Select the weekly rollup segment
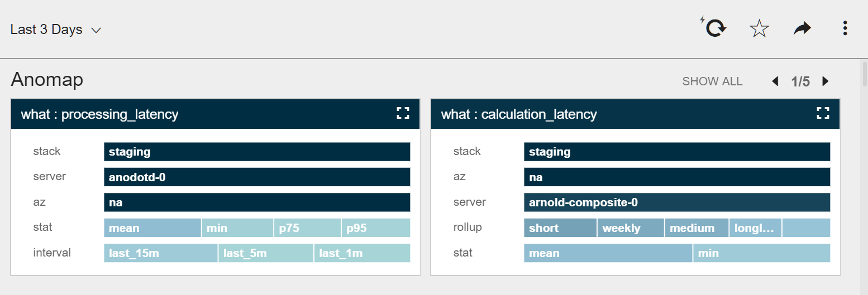The image size is (868, 295). [631, 228]
